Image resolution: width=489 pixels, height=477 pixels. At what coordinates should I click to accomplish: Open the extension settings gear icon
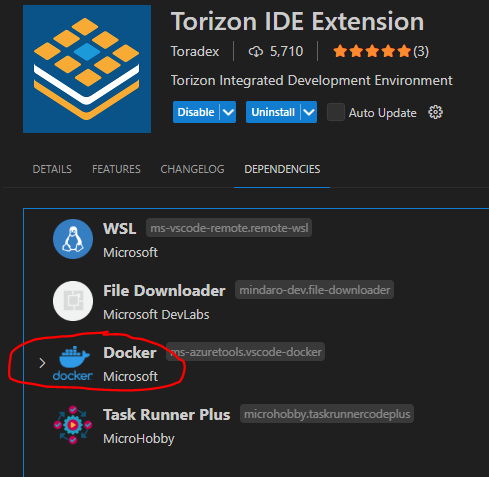coord(435,112)
